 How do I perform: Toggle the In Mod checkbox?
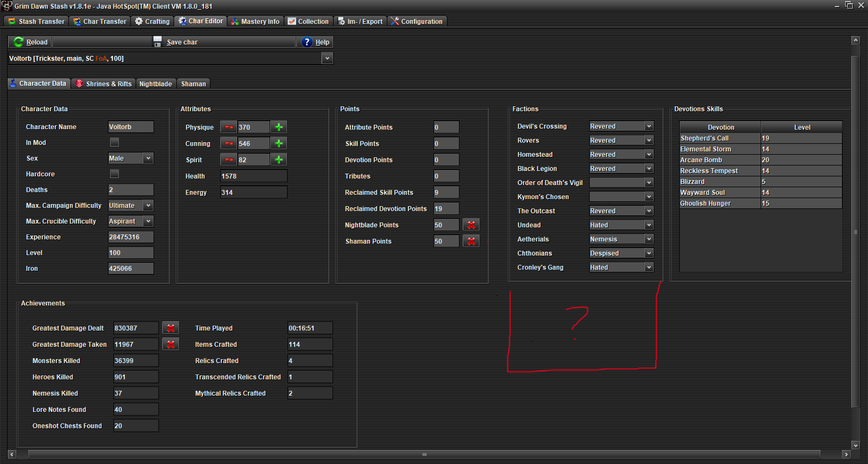(114, 142)
